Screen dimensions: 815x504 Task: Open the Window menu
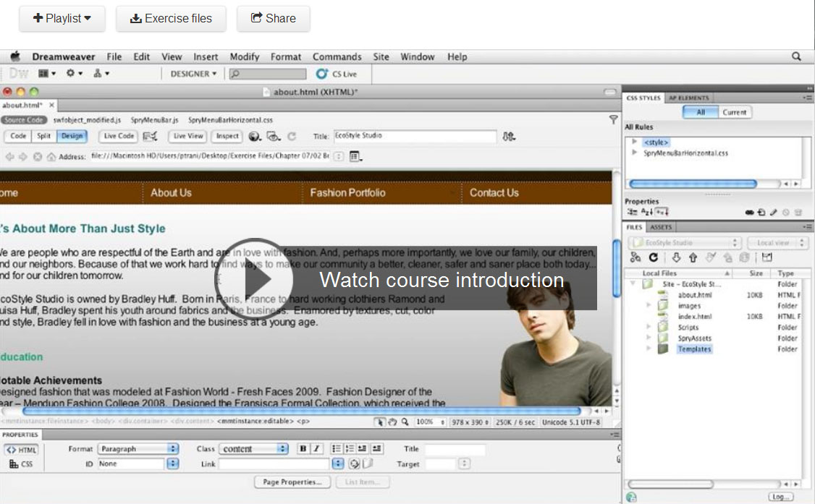(417, 56)
